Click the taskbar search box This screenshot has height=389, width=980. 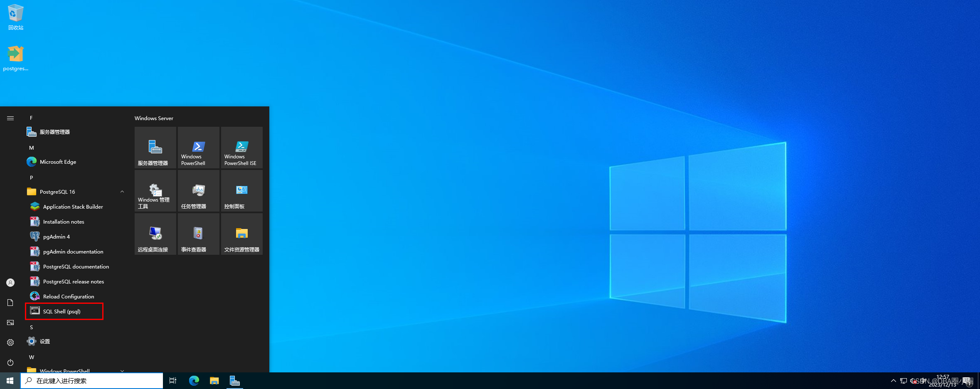tap(92, 381)
